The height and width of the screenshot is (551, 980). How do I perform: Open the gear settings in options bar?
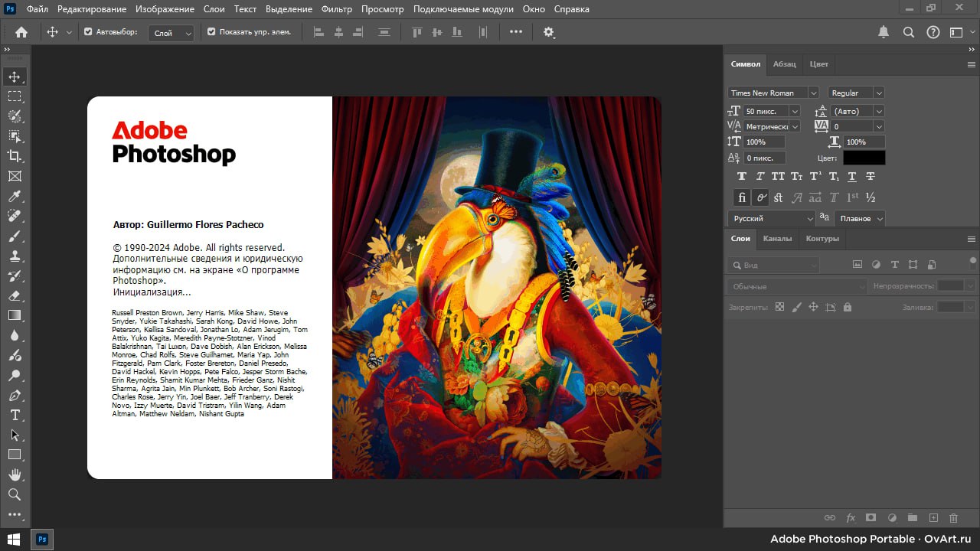(549, 32)
